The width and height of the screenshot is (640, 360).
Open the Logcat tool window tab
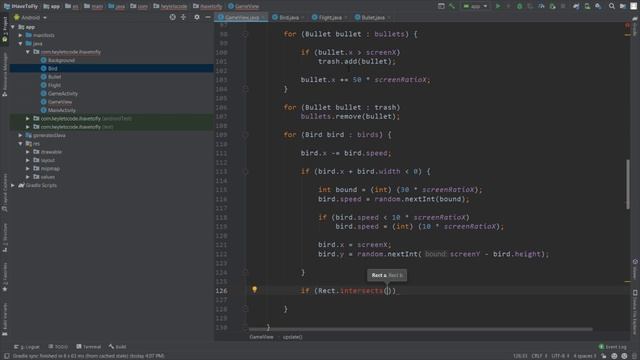[27, 347]
